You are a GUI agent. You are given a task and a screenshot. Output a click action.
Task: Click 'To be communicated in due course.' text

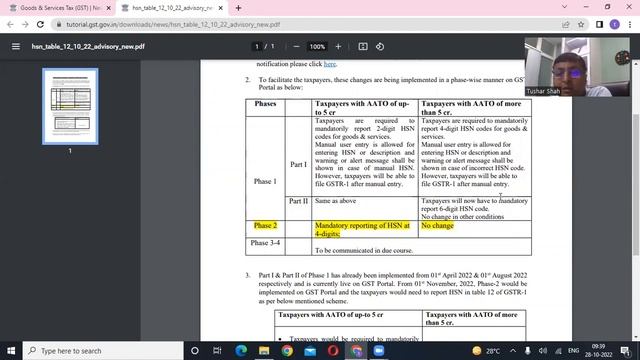(x=364, y=251)
